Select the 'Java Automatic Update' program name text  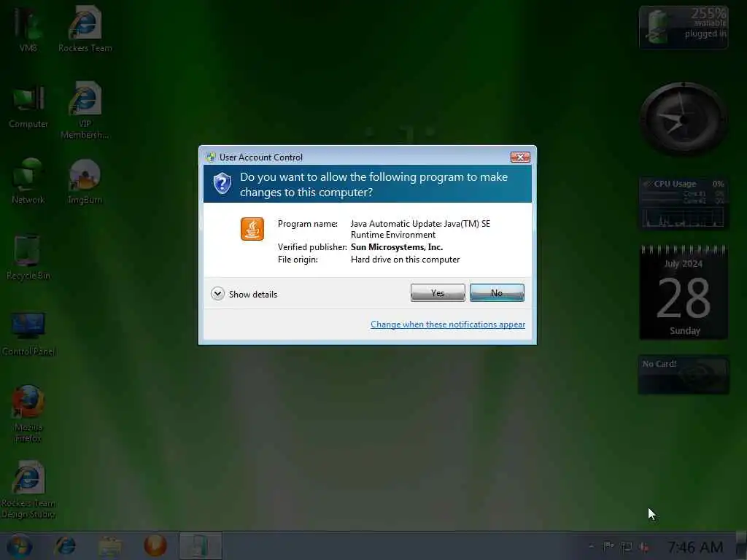pyautogui.click(x=420, y=229)
